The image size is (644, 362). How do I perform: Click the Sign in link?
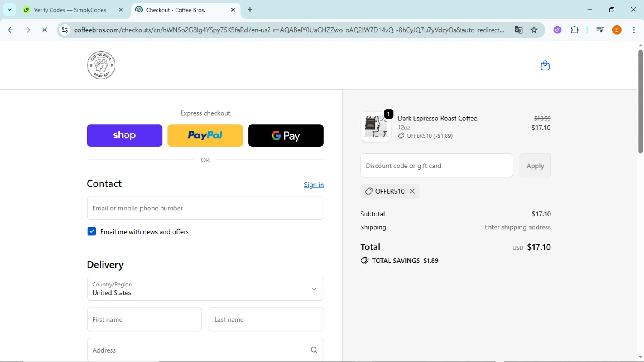(314, 185)
